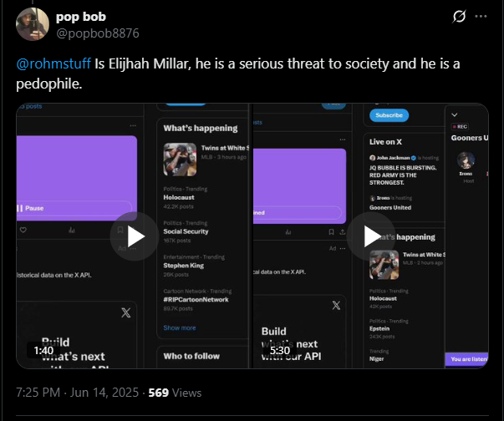Click the pop bob display name
Screen dimensions: 504x421
81,17
